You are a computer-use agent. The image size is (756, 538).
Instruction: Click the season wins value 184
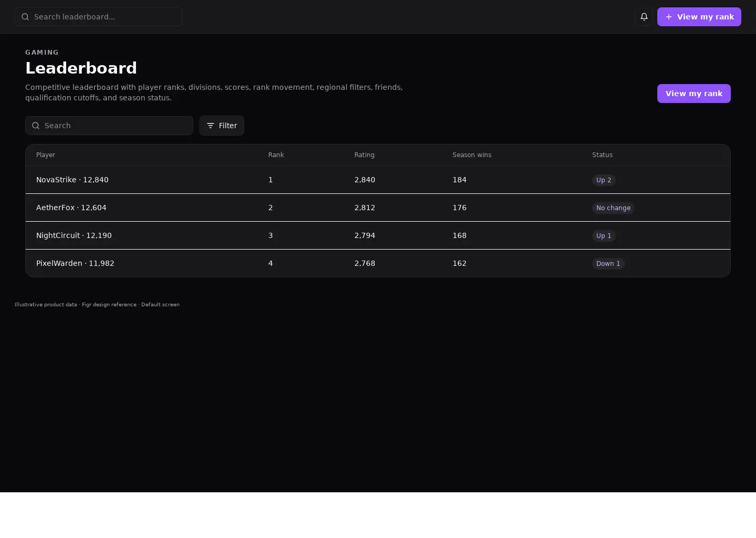point(459,180)
